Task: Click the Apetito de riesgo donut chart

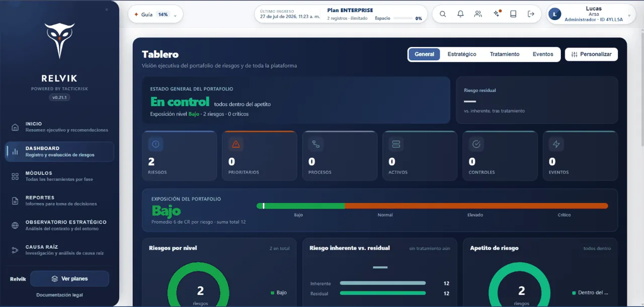Action: point(520,284)
